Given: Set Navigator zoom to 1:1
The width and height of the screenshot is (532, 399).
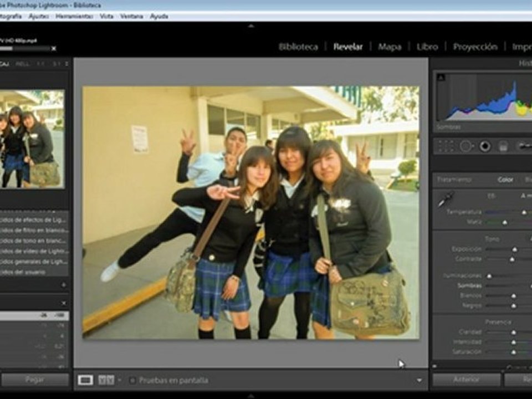Looking at the screenshot, I should point(40,64).
